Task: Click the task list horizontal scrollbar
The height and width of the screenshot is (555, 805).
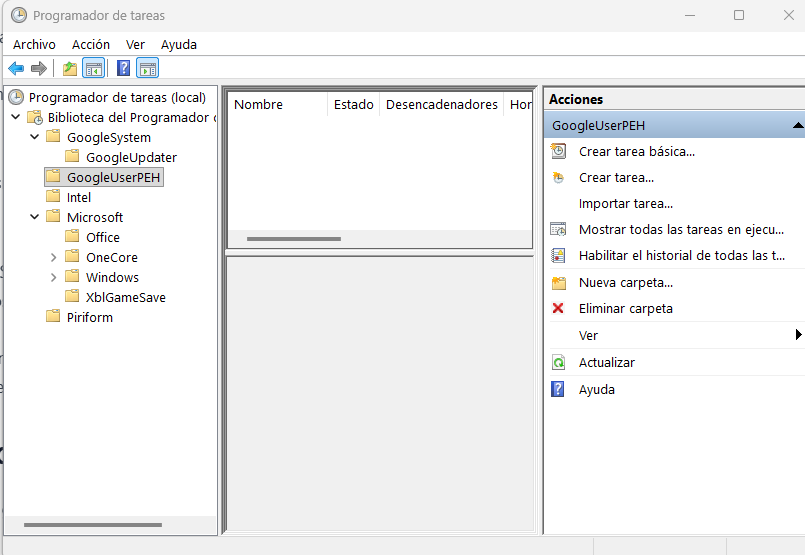Action: pos(294,239)
